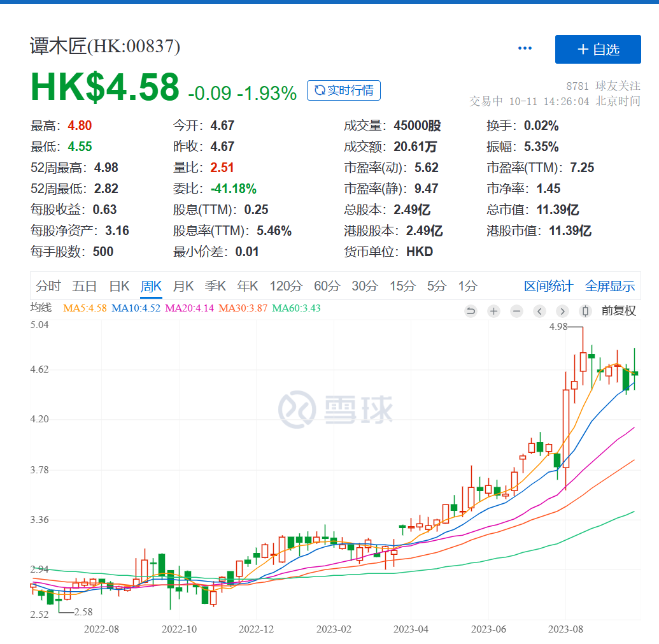Screen dimensions: 659x644
Task: Click the 成交量 value 45000股
Action: coord(417,125)
